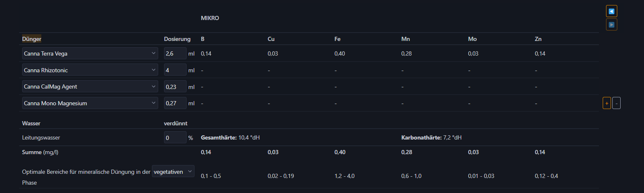Click optimal Zn range 0,12 - 0,4

pyautogui.click(x=546, y=176)
